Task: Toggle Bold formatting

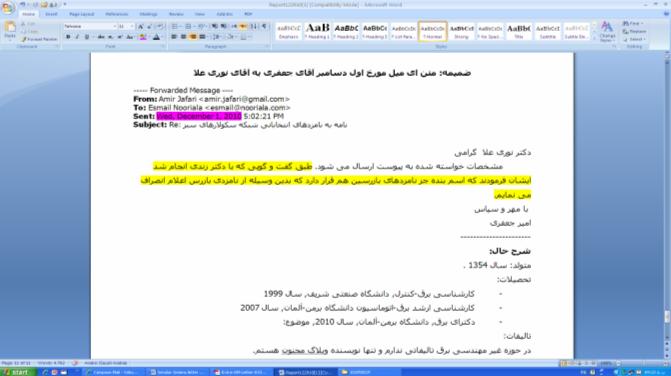Action: 68,37
